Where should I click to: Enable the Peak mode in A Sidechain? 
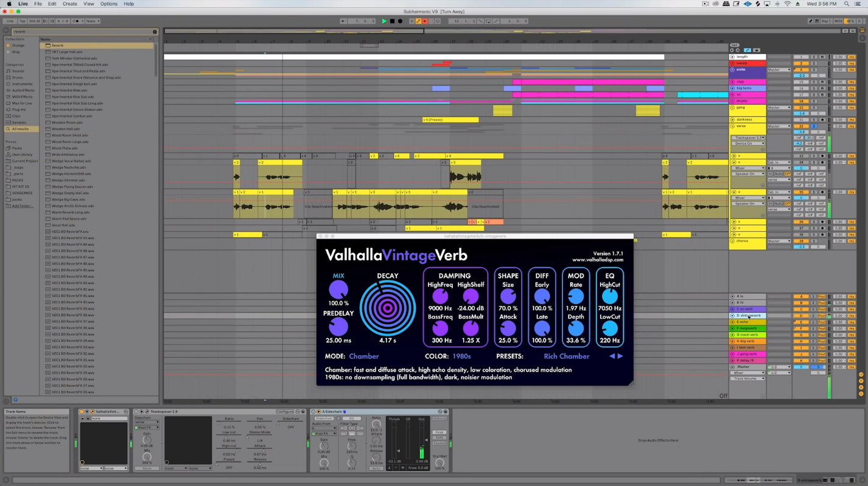tap(438, 432)
